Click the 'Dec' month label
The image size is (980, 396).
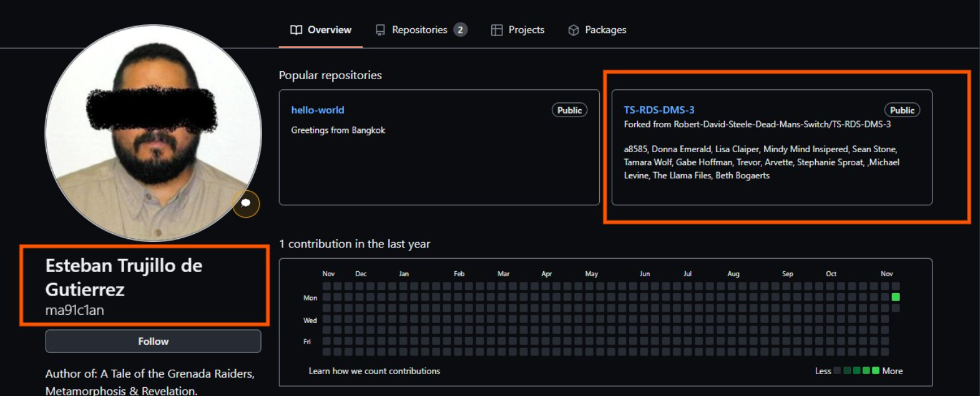[x=361, y=274]
